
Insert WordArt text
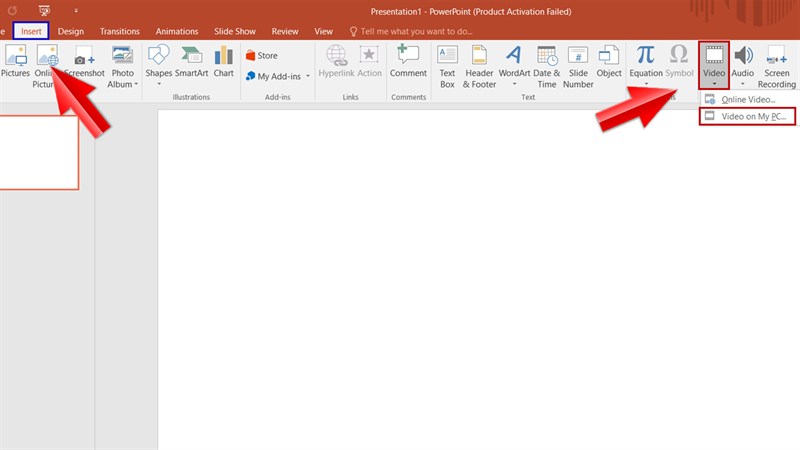pos(514,65)
